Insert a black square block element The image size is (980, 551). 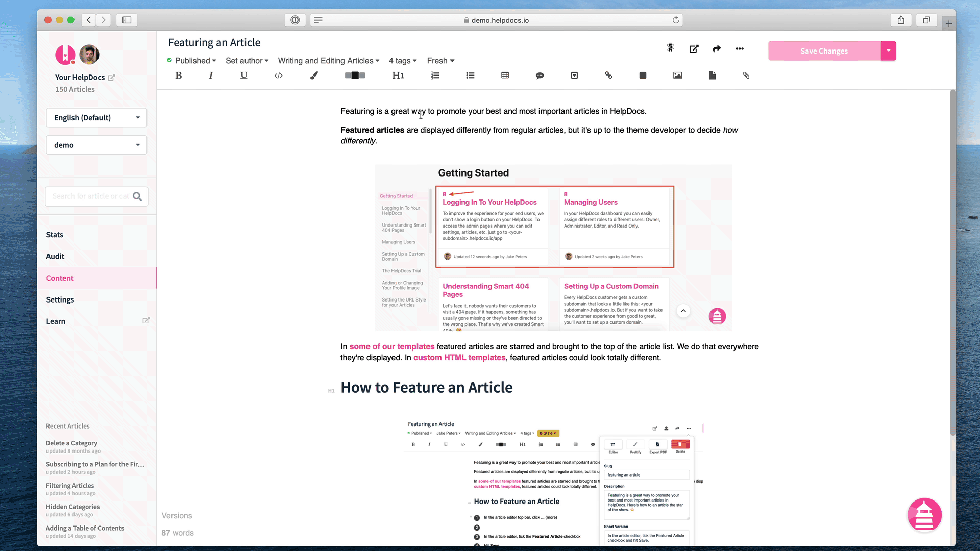(x=643, y=76)
